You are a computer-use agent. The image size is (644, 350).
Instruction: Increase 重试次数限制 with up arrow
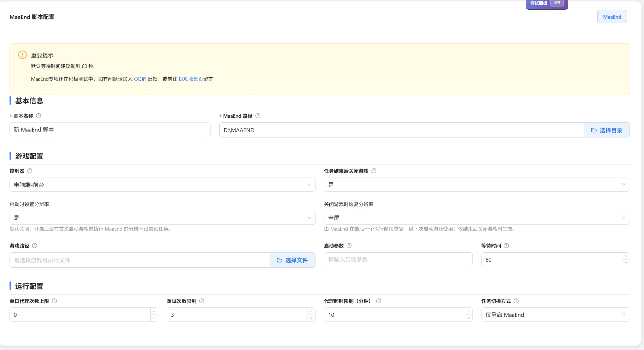pos(311,311)
